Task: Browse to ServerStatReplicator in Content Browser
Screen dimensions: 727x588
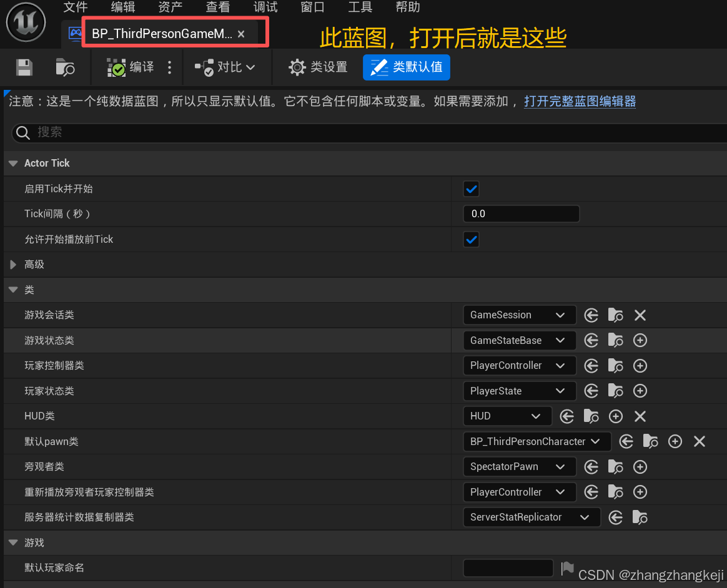Action: tap(640, 517)
